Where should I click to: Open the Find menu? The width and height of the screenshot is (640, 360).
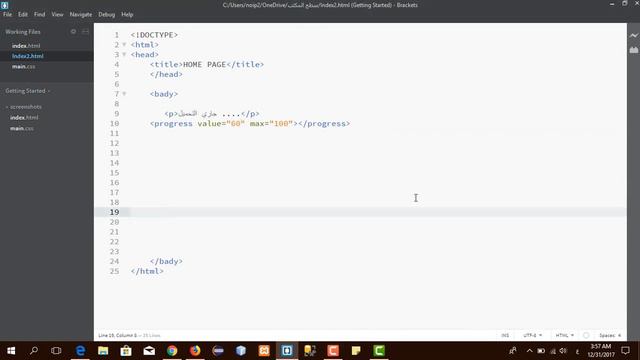(40, 14)
